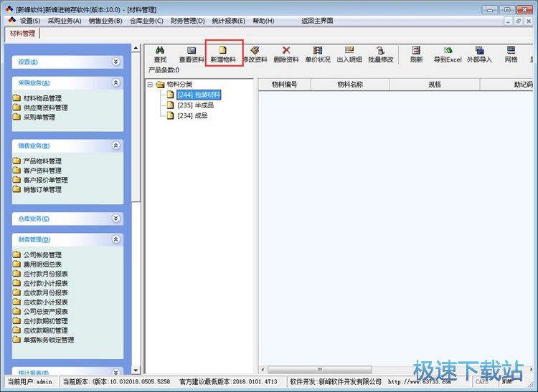Open 产品物料管理 in the sidebar
Image resolution: width=538 pixels, height=392 pixels.
pos(37,161)
